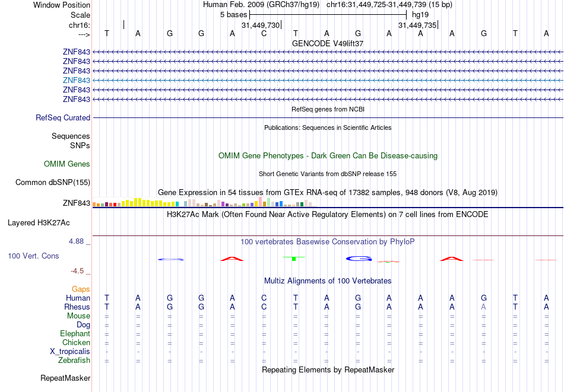The width and height of the screenshot is (564, 392).
Task: Click the 4.88 PhyloP upper scale value
Action: [76, 241]
